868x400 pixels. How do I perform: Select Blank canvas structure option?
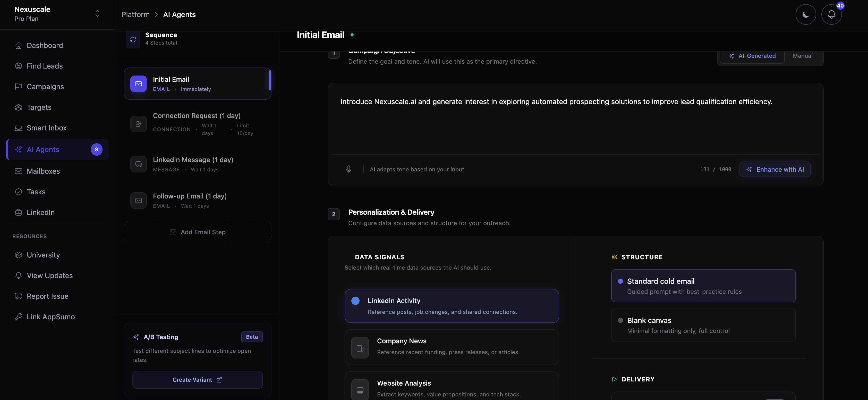703,325
